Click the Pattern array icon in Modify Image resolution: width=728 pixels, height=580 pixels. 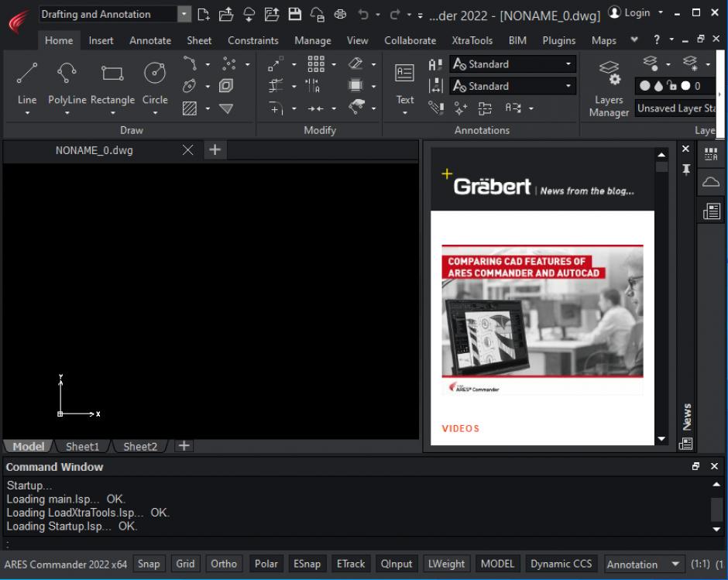[x=316, y=63]
